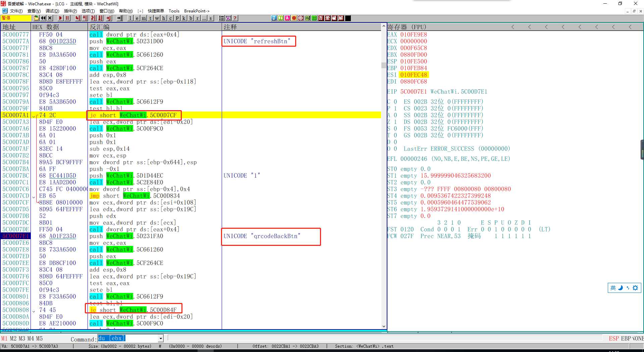Click the red Run program icon
Screen dimensions: 644x352
[60, 18]
